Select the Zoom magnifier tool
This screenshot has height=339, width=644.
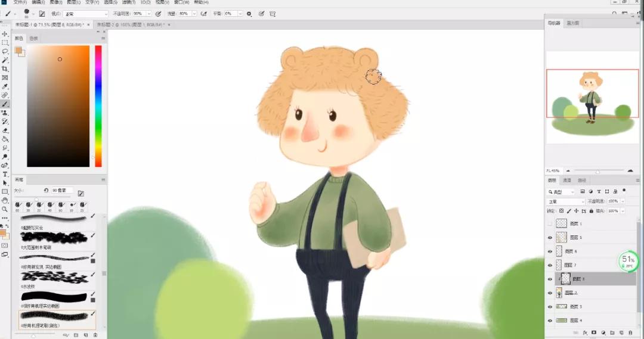point(5,209)
